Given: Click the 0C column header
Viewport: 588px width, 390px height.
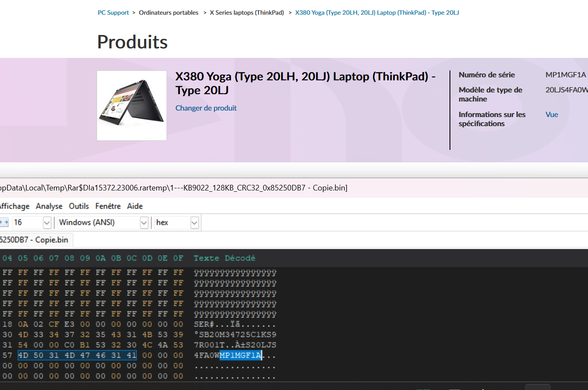Looking at the screenshot, I should (x=132, y=258).
